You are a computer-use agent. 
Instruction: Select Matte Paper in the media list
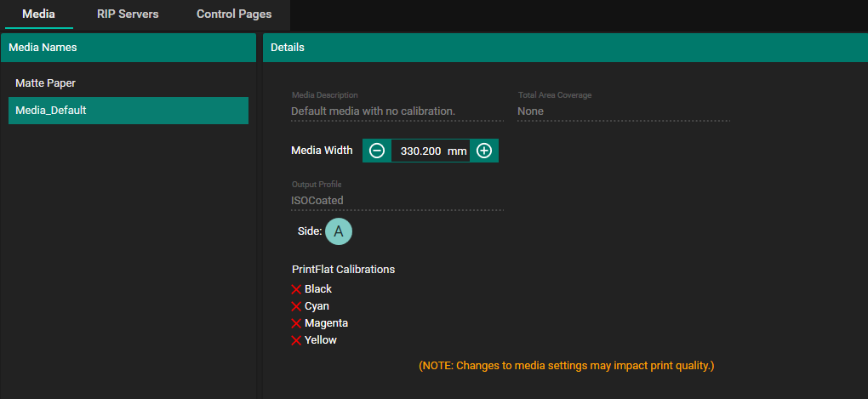46,83
